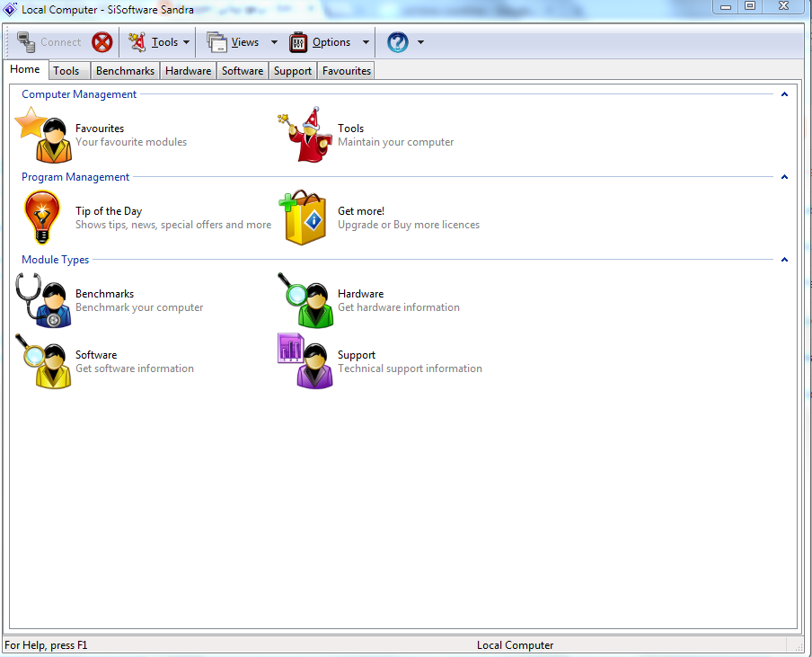812x657 pixels.
Task: Click the Computer Management section header
Action: [79, 94]
